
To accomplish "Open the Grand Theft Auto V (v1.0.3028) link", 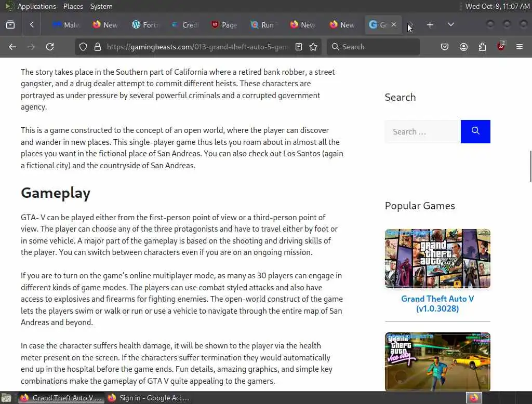I will (437, 304).
